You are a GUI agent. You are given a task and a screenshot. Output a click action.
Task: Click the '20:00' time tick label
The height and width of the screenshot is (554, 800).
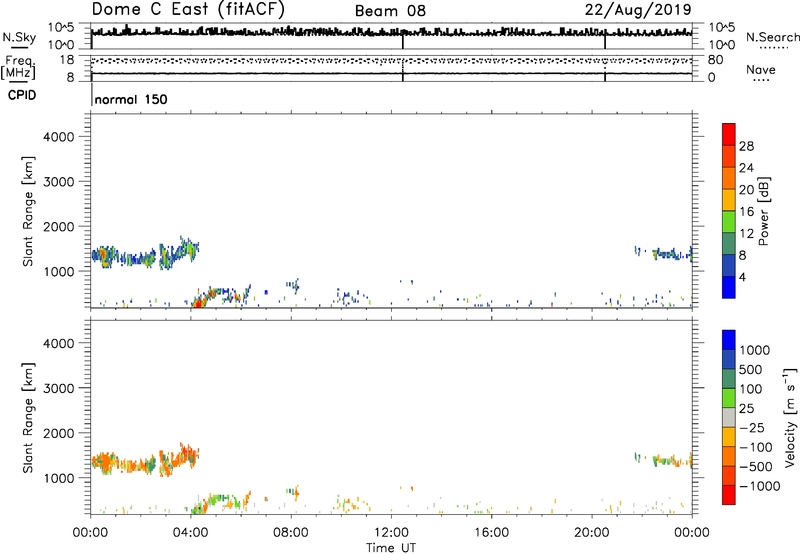[x=592, y=533]
